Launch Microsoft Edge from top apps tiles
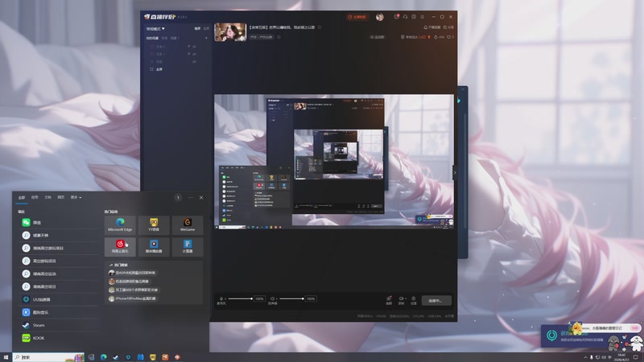Screen dimensions: 644x362 point(120,225)
